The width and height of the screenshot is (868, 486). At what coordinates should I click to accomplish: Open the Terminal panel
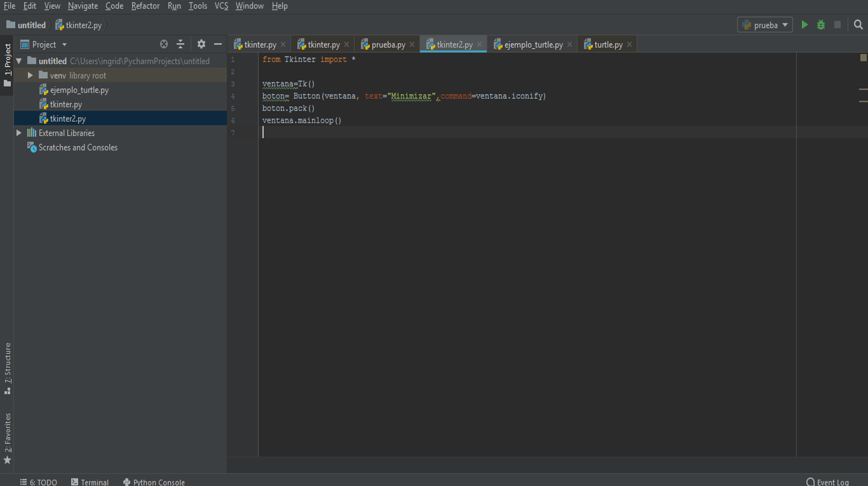(x=90, y=482)
